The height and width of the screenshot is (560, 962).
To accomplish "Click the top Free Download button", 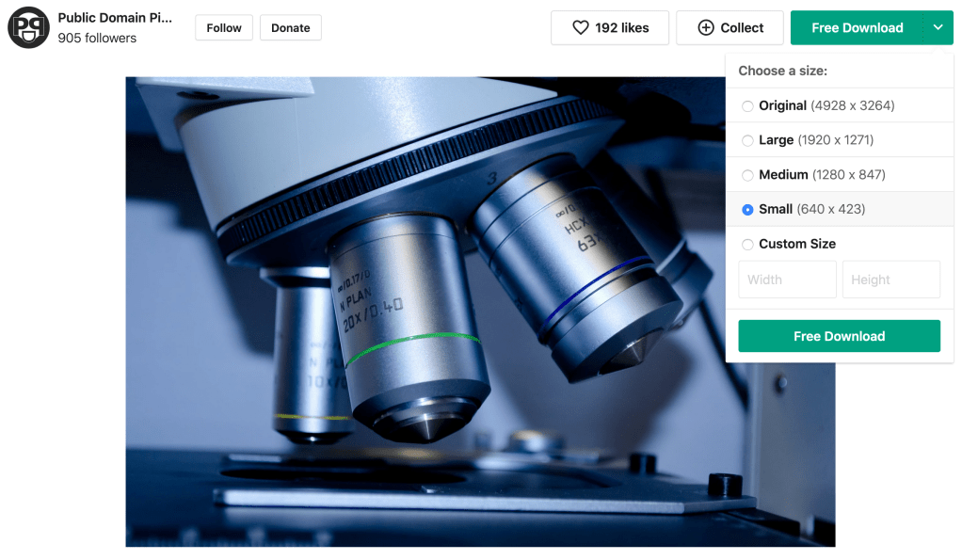I will point(856,28).
